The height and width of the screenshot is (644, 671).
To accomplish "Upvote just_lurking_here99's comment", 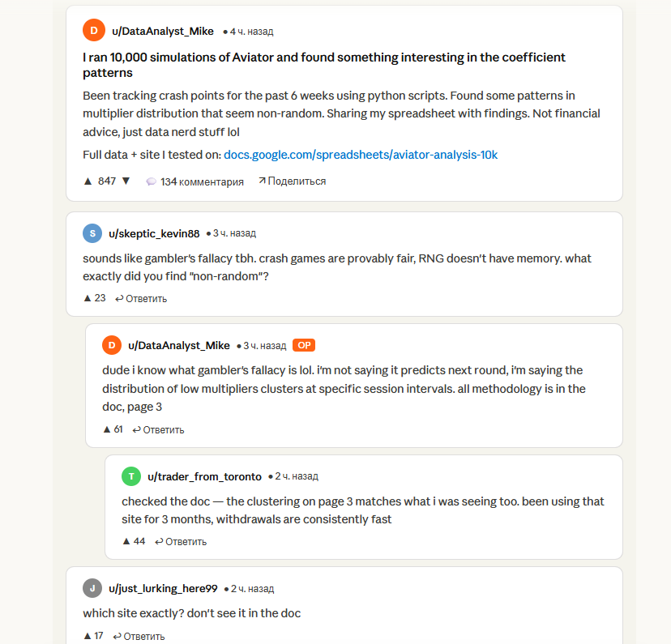I will pyautogui.click(x=88, y=637).
